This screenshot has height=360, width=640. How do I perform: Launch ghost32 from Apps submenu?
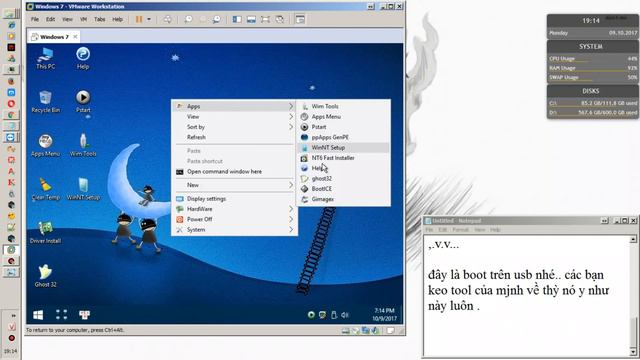(343, 178)
